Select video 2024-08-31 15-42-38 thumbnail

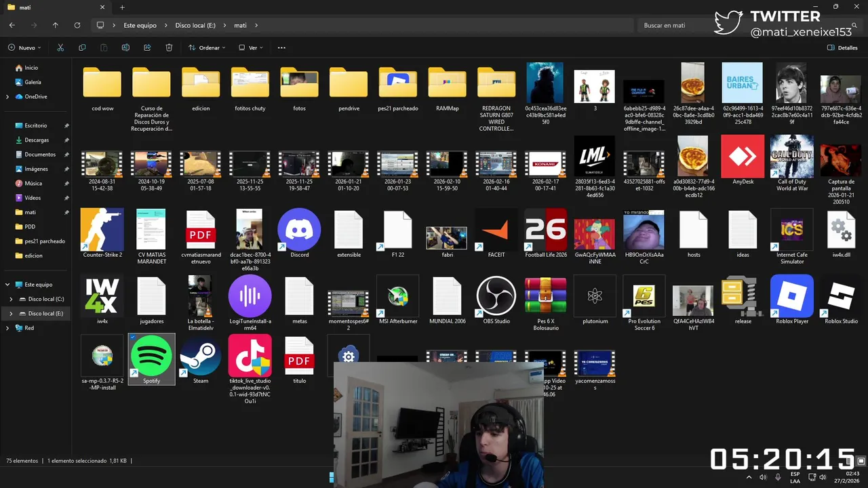(102, 163)
